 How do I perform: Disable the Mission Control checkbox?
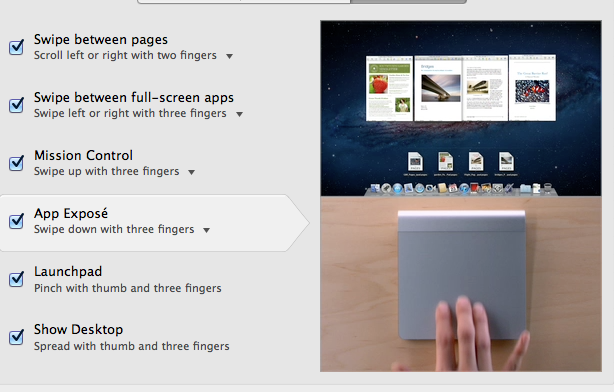click(16, 163)
